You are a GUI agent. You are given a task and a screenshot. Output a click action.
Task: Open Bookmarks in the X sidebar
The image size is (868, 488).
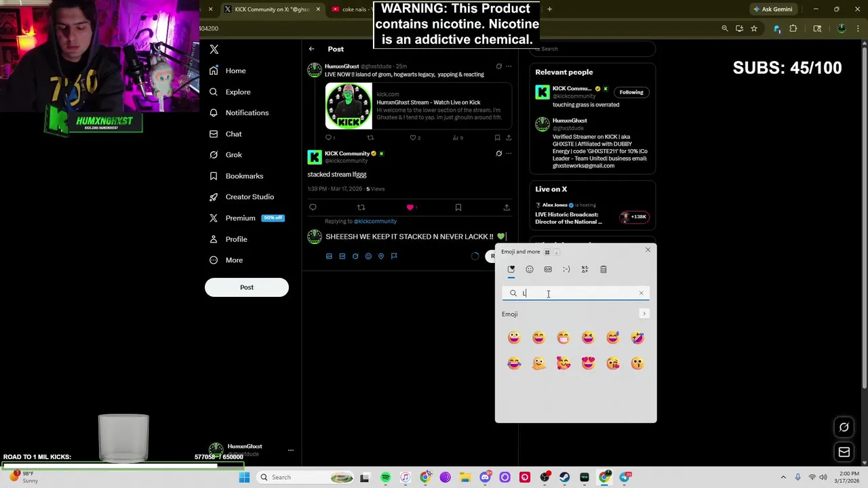pyautogui.click(x=236, y=176)
